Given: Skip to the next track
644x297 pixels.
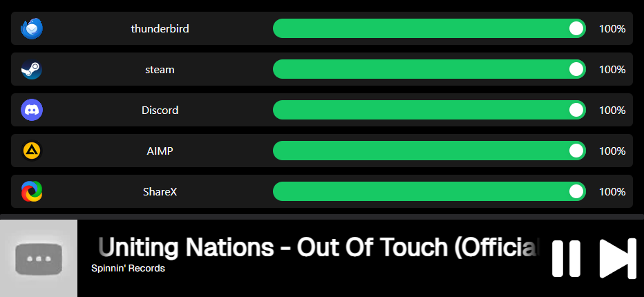Looking at the screenshot, I should [x=617, y=259].
